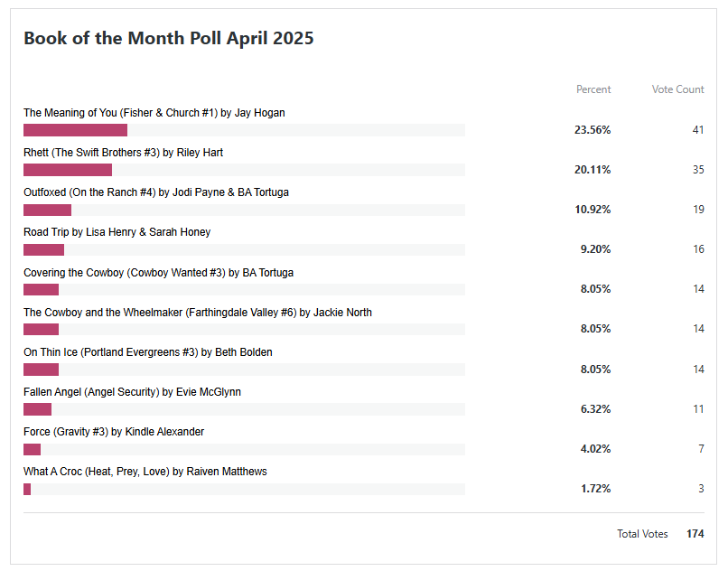The image size is (728, 571).
Task: Choose 'The Cowboy and the Wheelmaker' option
Action: tap(198, 312)
